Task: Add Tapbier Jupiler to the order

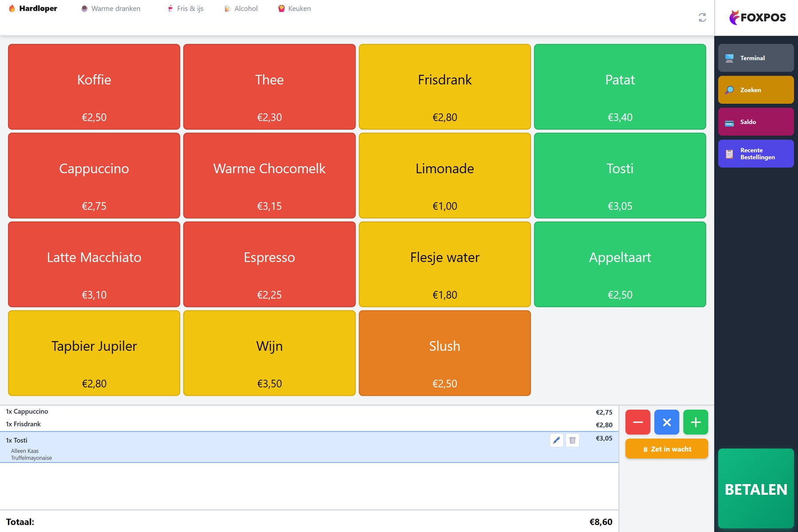Action: point(94,353)
